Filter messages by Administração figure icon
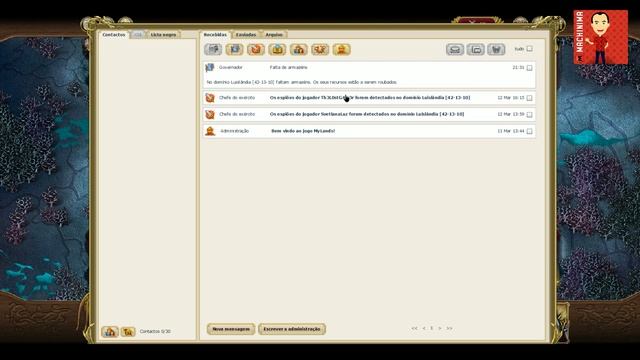This screenshot has height=360, width=640. coord(342,49)
